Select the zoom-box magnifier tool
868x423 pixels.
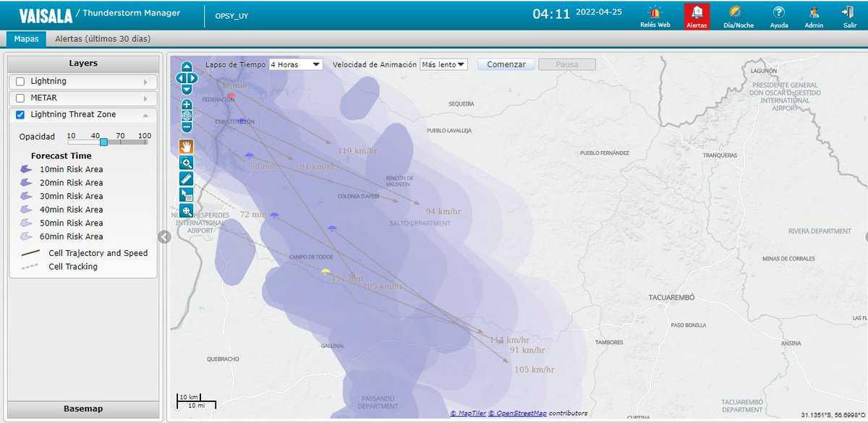pos(187,163)
